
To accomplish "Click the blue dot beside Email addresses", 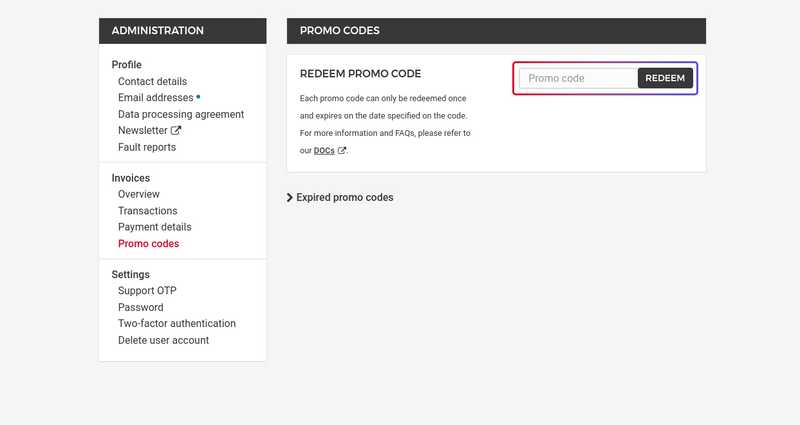I will click(198, 97).
